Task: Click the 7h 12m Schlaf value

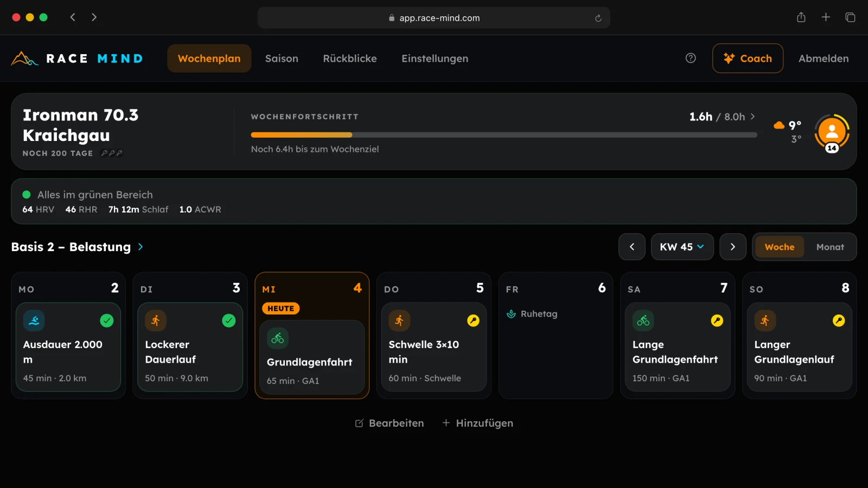Action: pos(138,209)
